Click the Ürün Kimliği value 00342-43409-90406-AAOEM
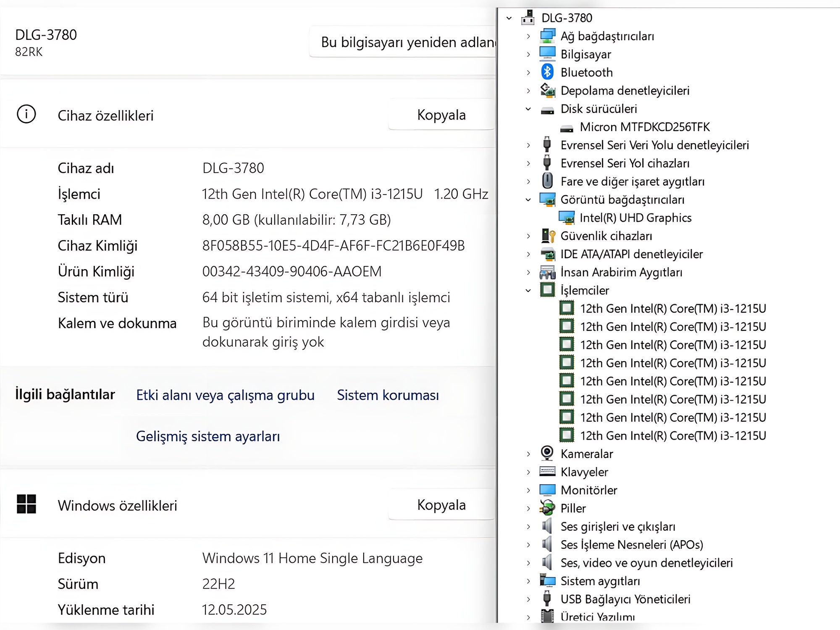The height and width of the screenshot is (630, 840). [292, 271]
